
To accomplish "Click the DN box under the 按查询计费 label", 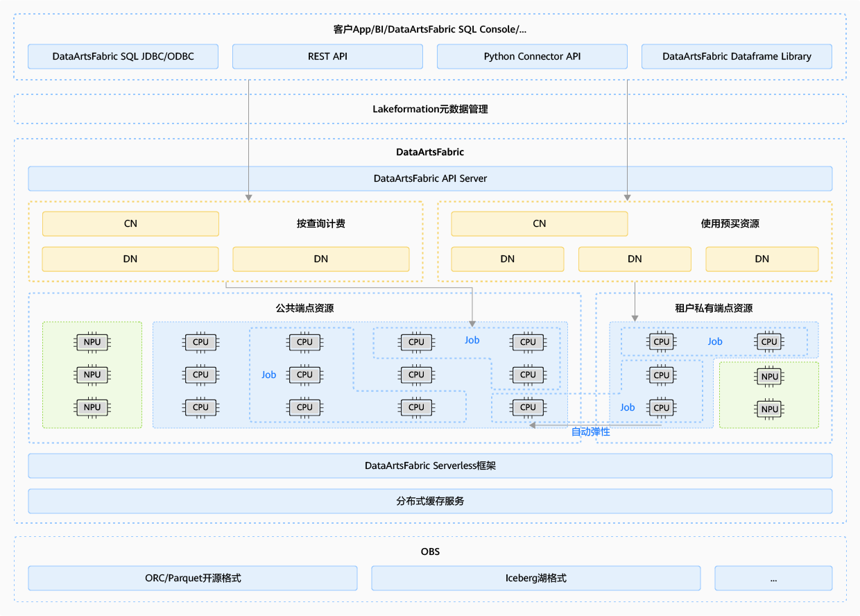I will click(x=321, y=259).
